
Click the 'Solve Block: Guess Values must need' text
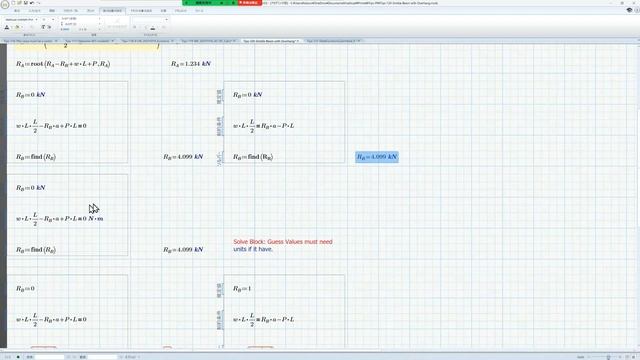point(283,242)
